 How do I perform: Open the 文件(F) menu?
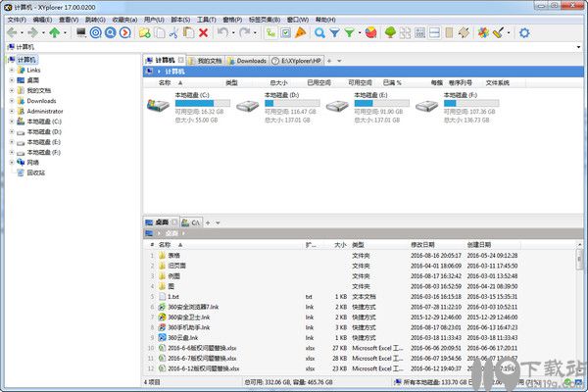[x=17, y=20]
